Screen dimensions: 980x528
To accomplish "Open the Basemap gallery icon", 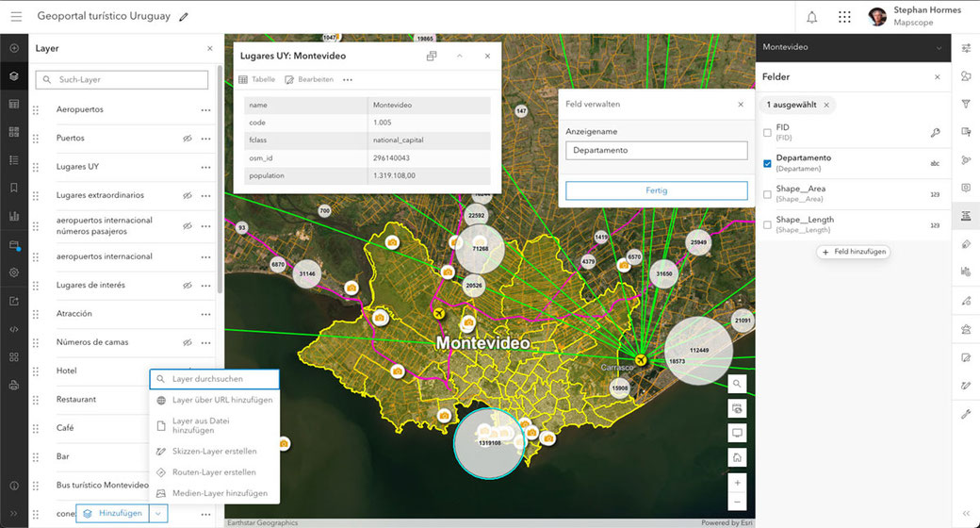I will (x=14, y=132).
